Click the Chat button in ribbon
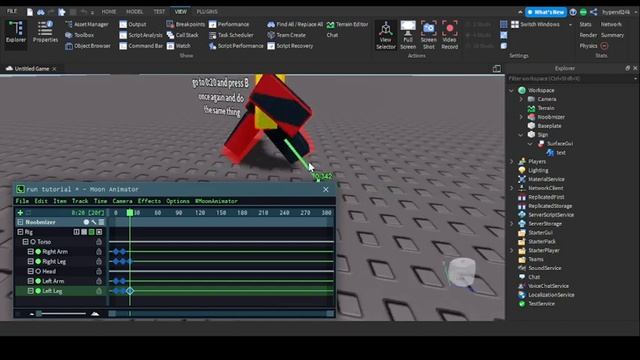 (x=332, y=35)
